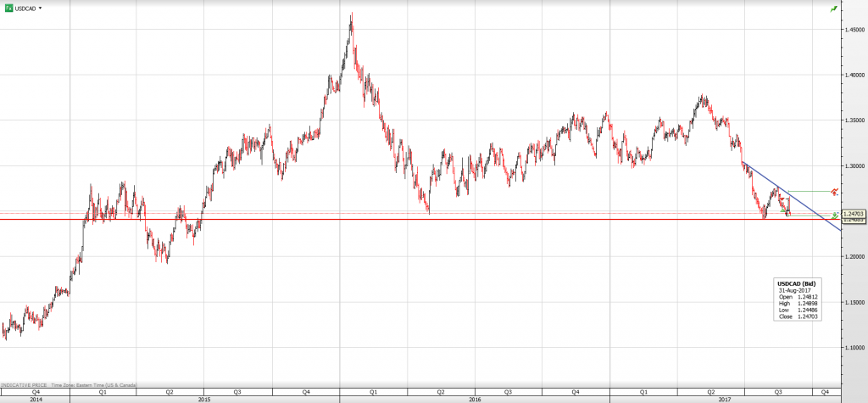This screenshot has width=868, height=403.
Task: Click the 2017 year label on time axis
Action: [726, 398]
